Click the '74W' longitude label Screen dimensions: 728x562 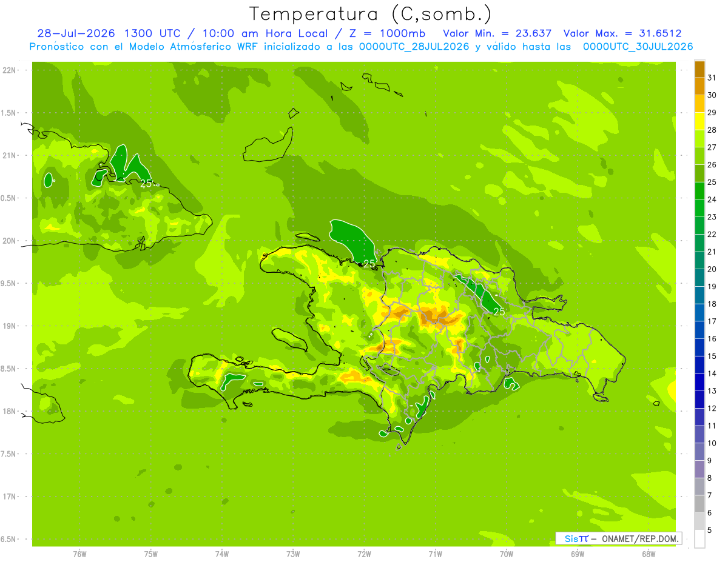[x=222, y=554]
